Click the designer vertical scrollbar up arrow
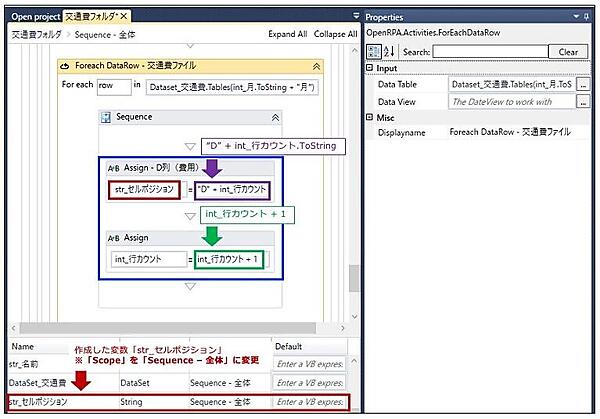 [354, 50]
